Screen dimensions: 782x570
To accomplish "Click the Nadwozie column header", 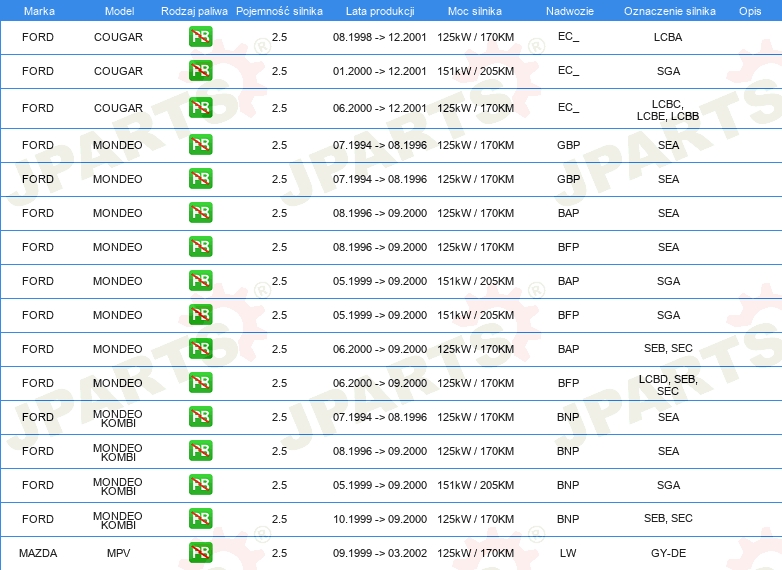I will (570, 11).
